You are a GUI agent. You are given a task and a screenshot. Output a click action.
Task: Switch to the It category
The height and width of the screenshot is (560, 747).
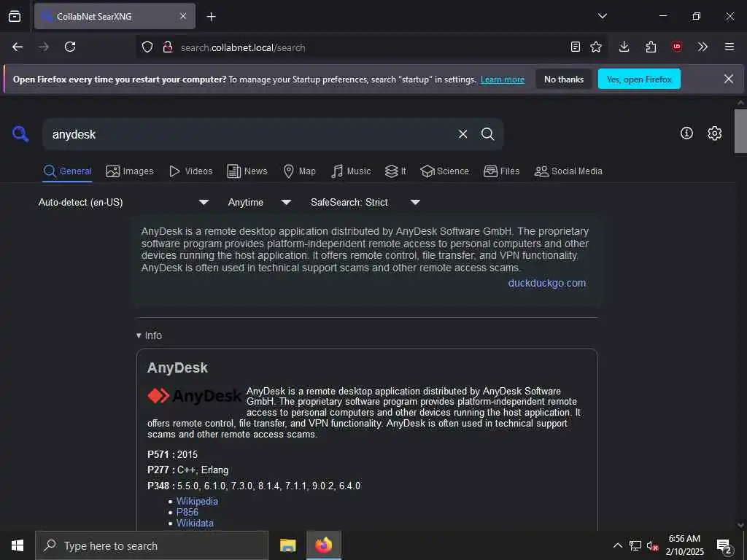point(395,171)
